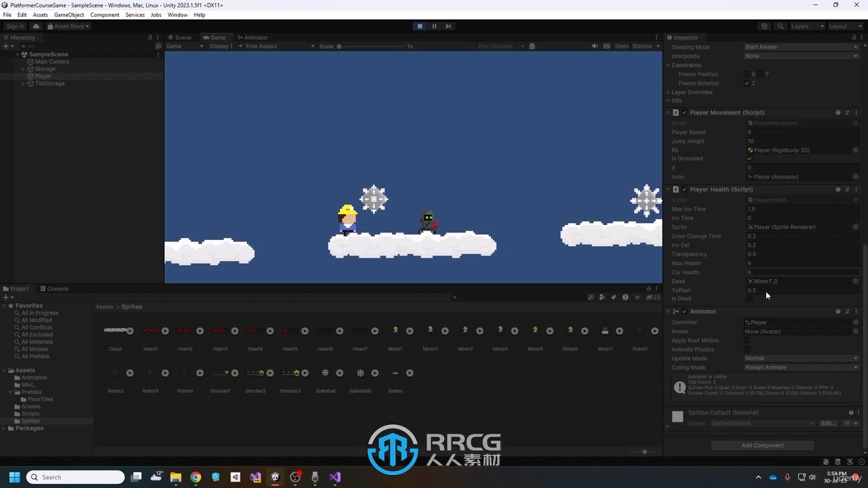Toggle the Is Grounded checkbox
Image resolution: width=868 pixels, height=488 pixels.
click(749, 159)
